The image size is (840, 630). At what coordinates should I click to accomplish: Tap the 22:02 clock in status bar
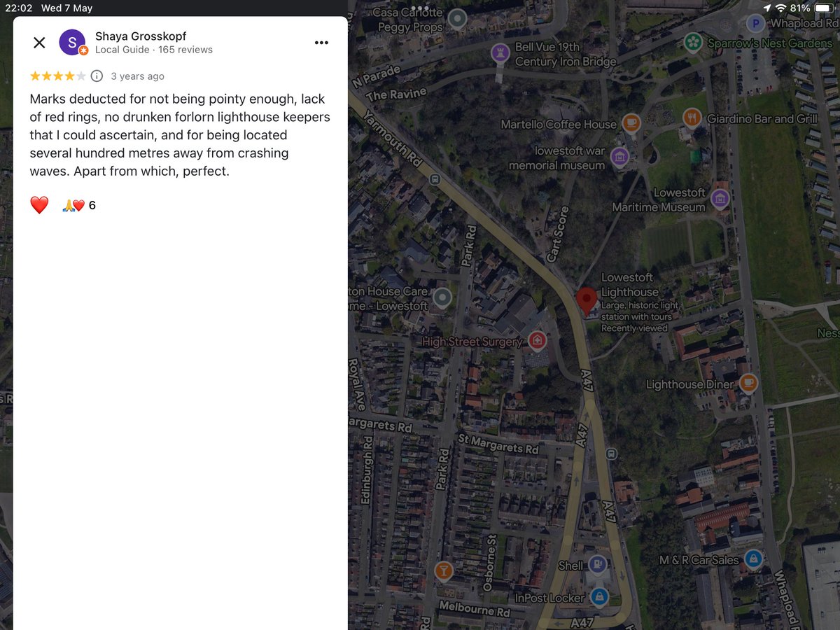pos(20,8)
